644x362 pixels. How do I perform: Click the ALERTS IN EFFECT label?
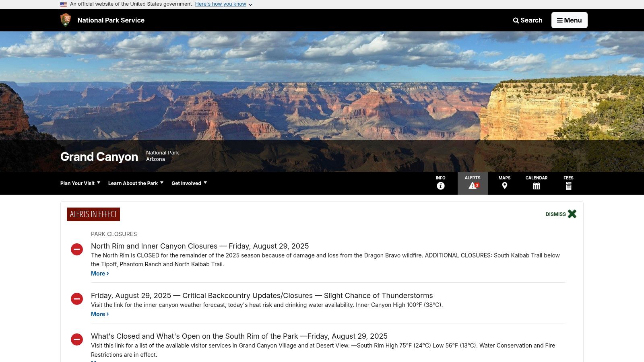tap(93, 214)
